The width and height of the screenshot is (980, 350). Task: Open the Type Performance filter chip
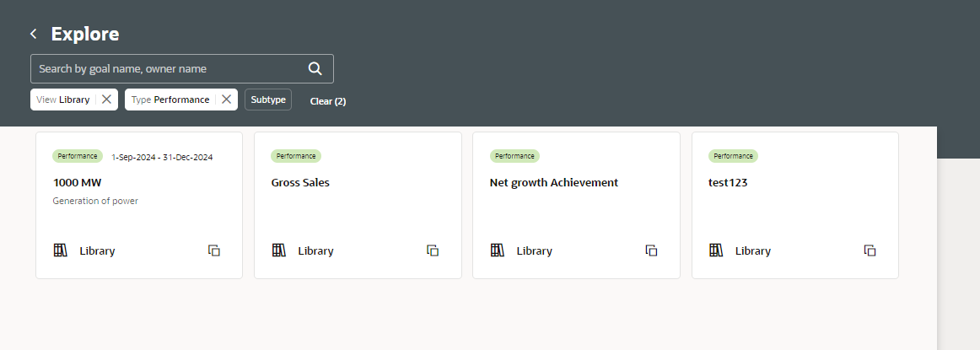click(x=170, y=100)
